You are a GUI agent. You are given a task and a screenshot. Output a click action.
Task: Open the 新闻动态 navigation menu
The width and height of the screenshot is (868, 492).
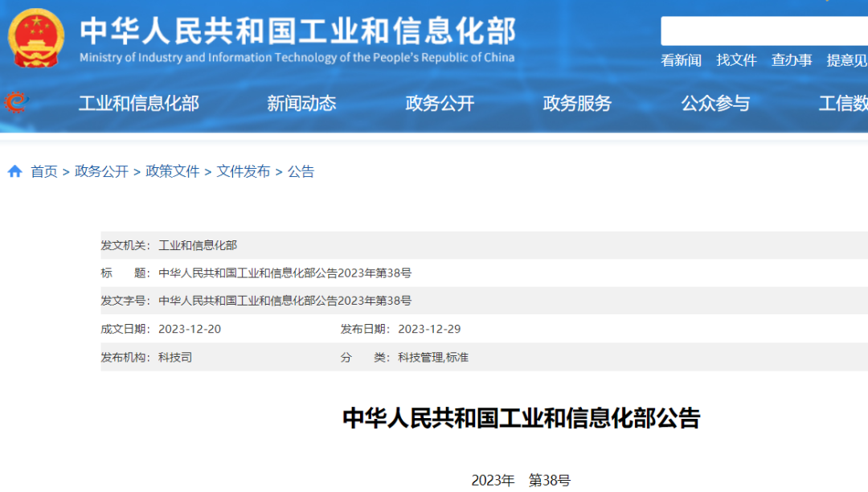tap(301, 103)
